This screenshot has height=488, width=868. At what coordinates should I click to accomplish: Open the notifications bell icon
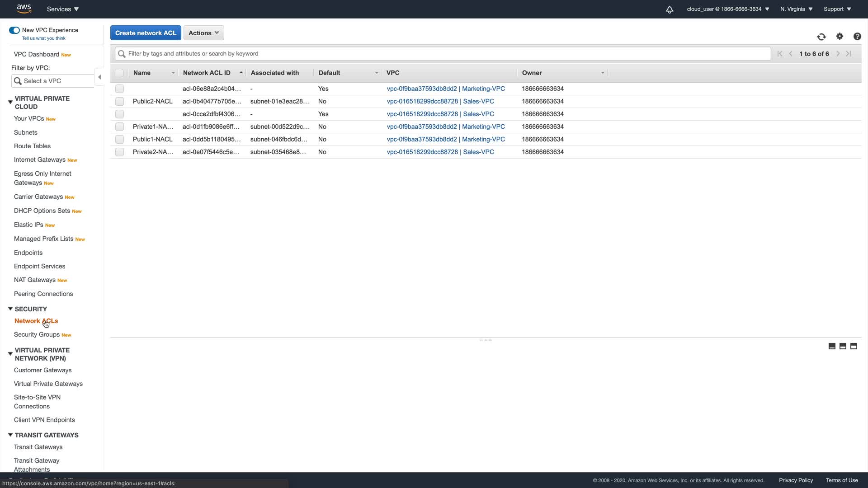click(x=670, y=9)
